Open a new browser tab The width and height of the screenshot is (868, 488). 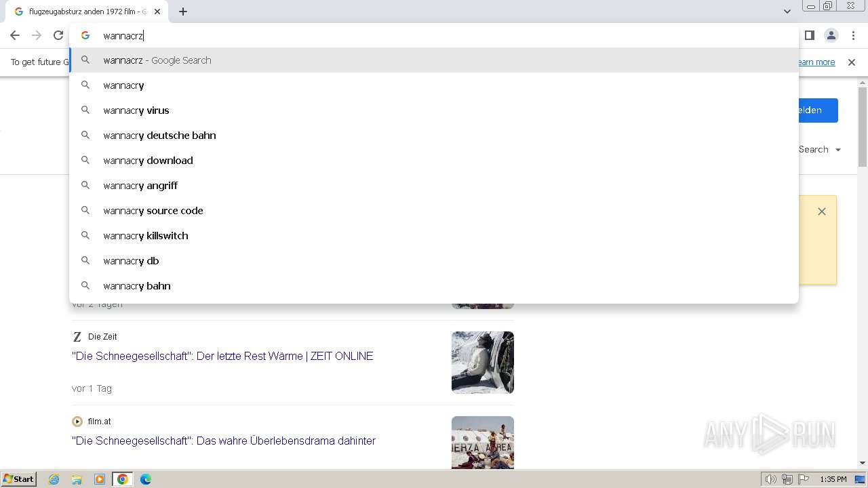pyautogui.click(x=183, y=12)
